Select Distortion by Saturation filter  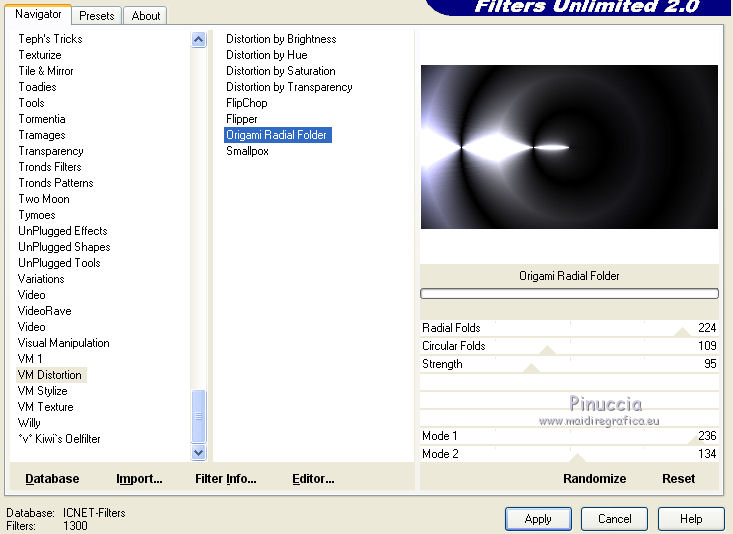click(280, 71)
